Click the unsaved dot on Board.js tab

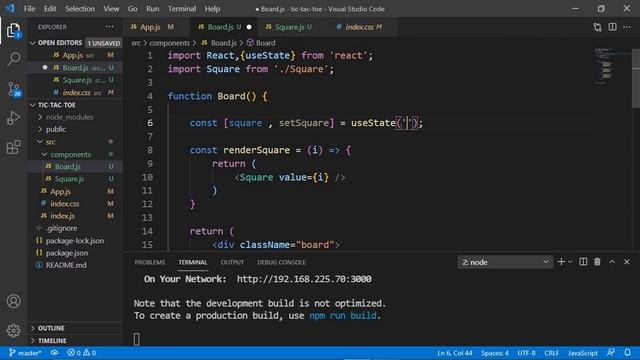pyautogui.click(x=249, y=27)
